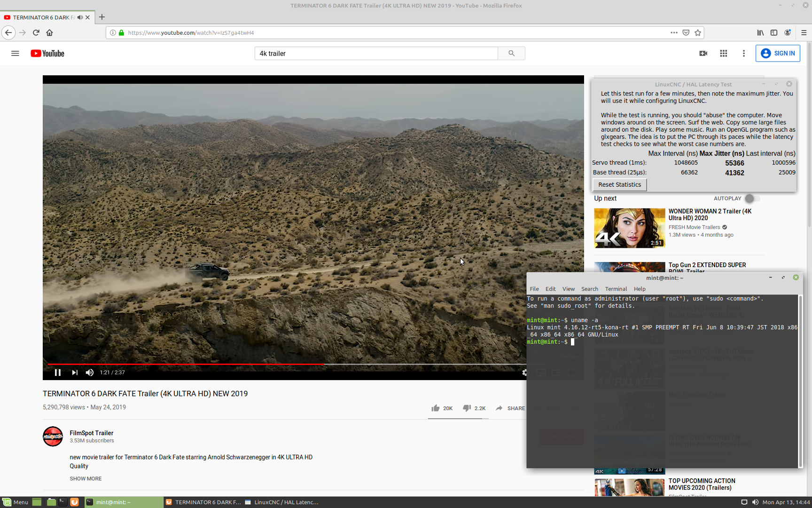The image size is (812, 508).
Task: Open the terminal Help menu
Action: click(x=640, y=289)
